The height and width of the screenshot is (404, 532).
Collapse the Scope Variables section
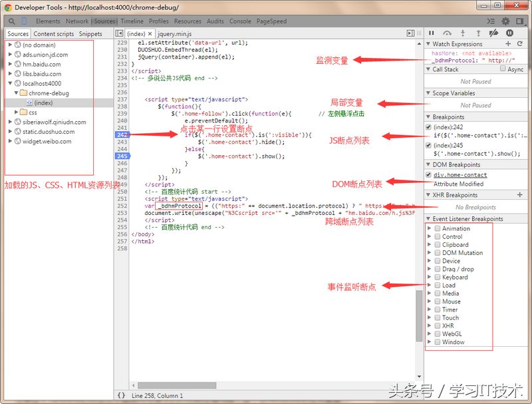429,93
